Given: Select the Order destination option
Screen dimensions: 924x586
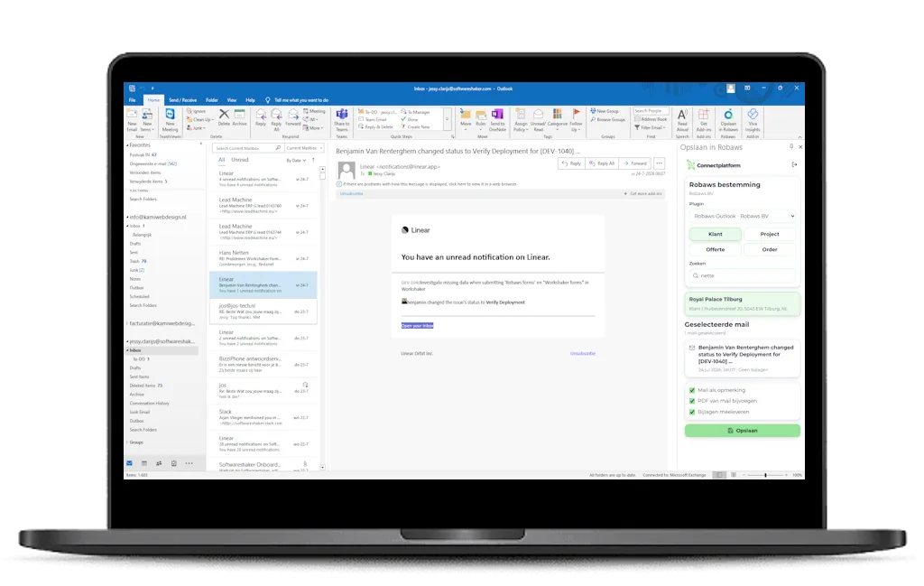Looking at the screenshot, I should [x=769, y=249].
